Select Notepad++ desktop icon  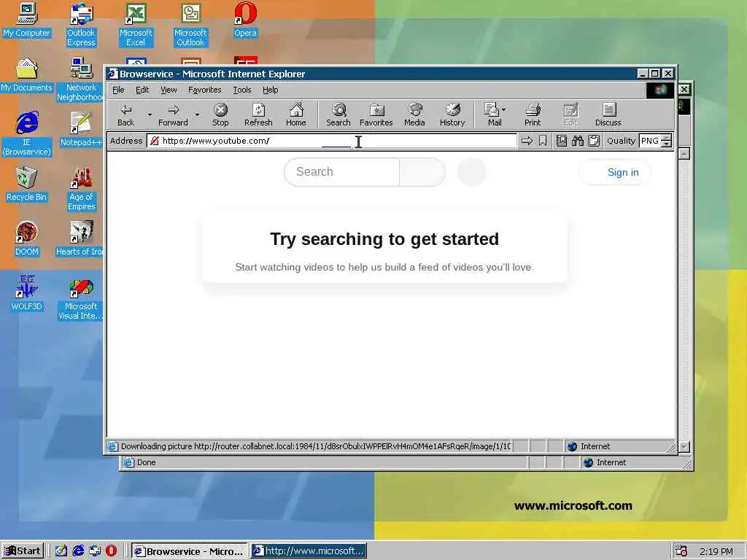coord(81,129)
